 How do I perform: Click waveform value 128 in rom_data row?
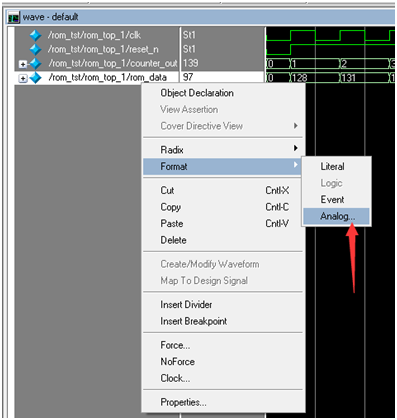300,78
